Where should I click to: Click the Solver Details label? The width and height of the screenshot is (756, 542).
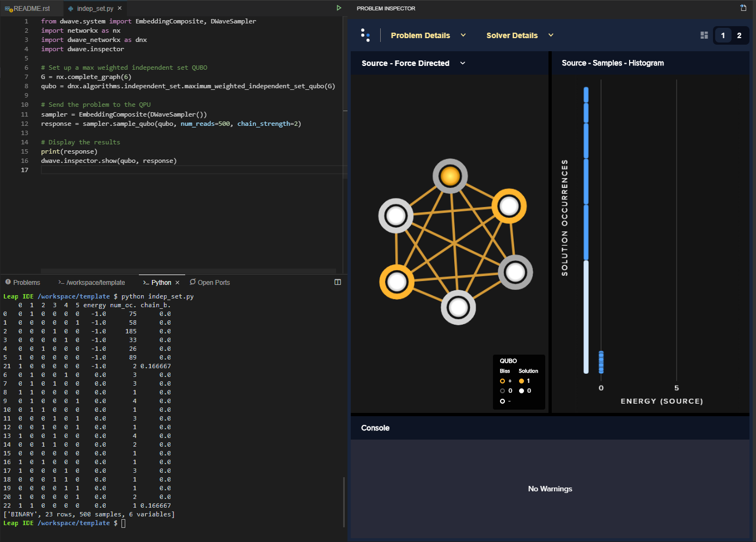tap(512, 35)
